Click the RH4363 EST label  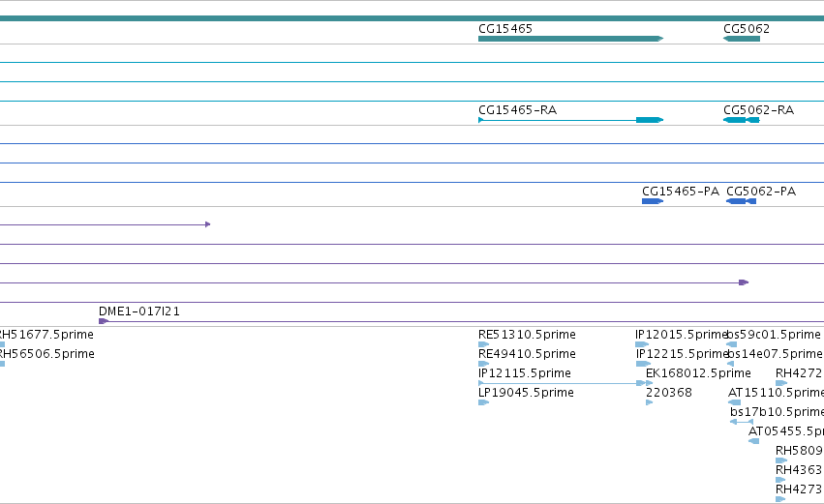point(799,471)
